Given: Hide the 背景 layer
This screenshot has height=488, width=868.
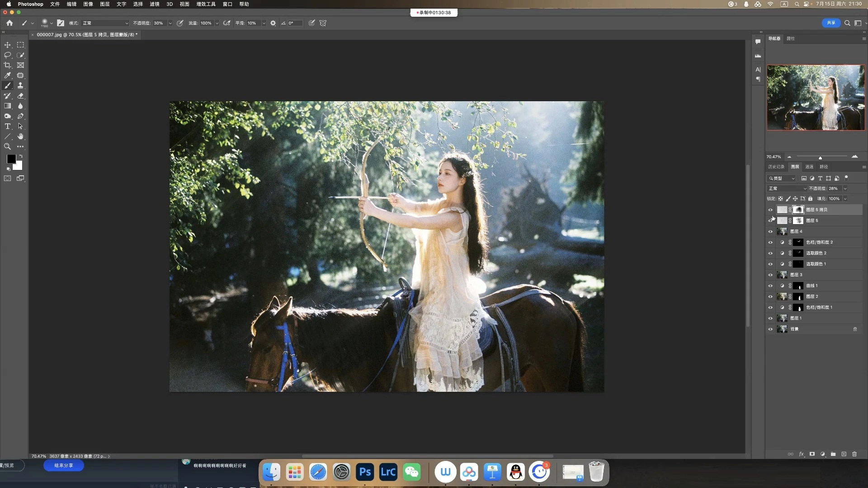Looking at the screenshot, I should (x=770, y=329).
